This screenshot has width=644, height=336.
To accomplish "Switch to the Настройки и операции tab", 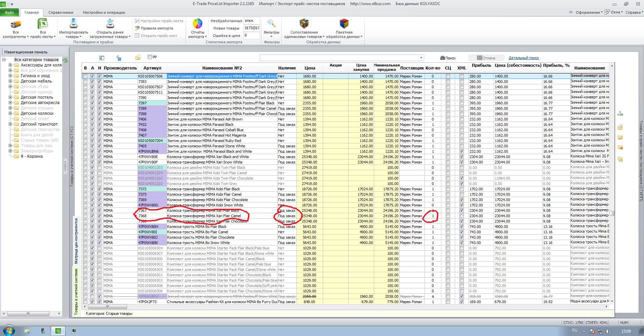I will point(104,12).
